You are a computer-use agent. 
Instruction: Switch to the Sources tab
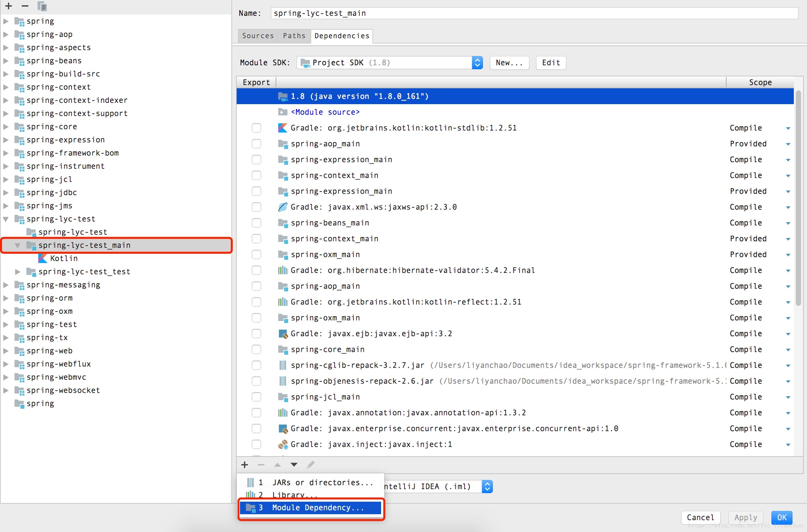258,36
